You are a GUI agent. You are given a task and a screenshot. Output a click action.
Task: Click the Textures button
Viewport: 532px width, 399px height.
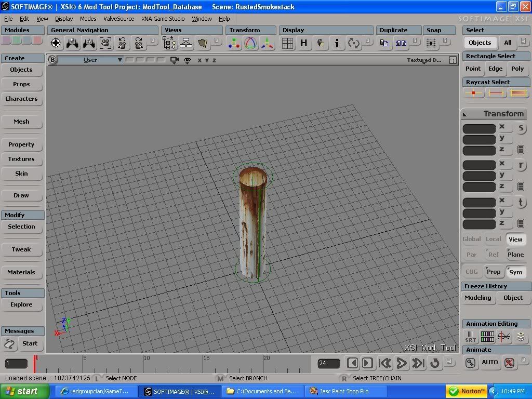22,159
